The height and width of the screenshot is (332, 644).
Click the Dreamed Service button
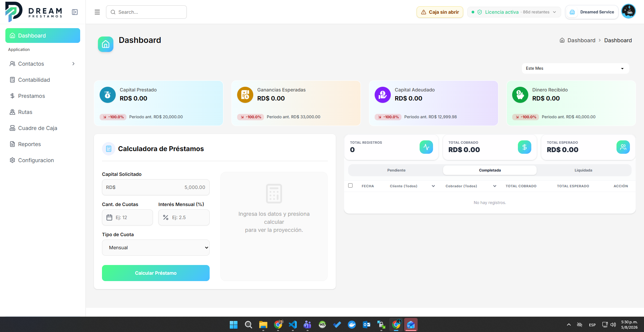[592, 12]
